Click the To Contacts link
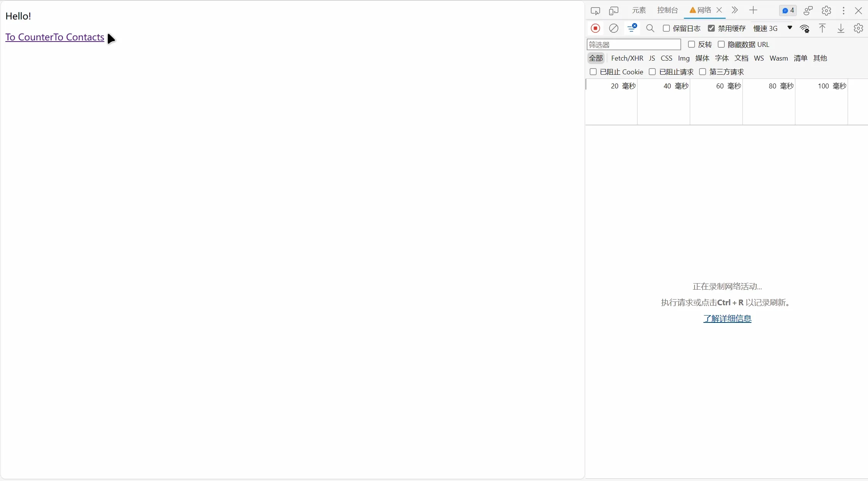 (x=79, y=37)
